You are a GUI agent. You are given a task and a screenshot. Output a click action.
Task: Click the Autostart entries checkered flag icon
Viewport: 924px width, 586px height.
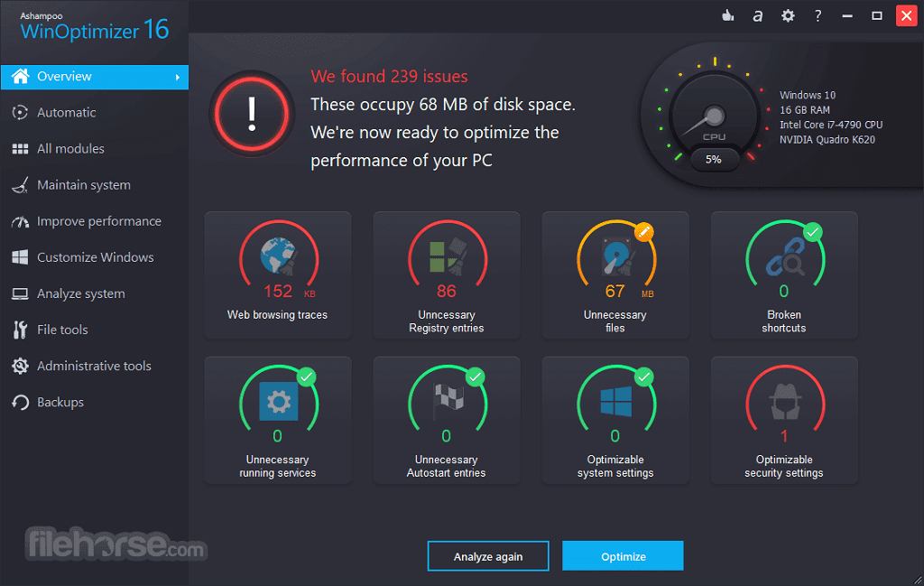[448, 402]
